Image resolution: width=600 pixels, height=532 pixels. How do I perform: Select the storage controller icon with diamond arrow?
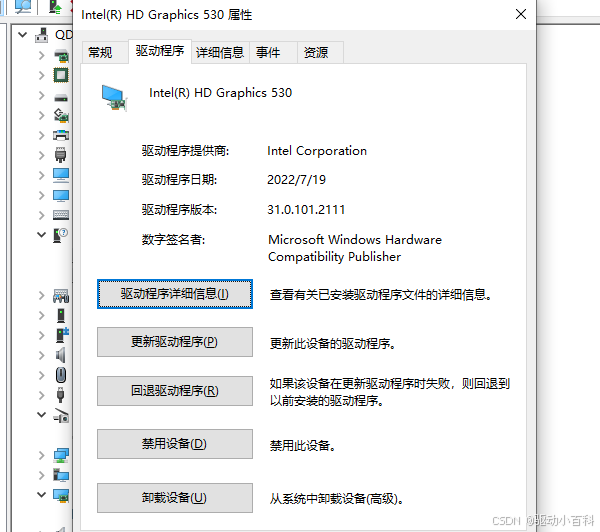[x=61, y=115]
